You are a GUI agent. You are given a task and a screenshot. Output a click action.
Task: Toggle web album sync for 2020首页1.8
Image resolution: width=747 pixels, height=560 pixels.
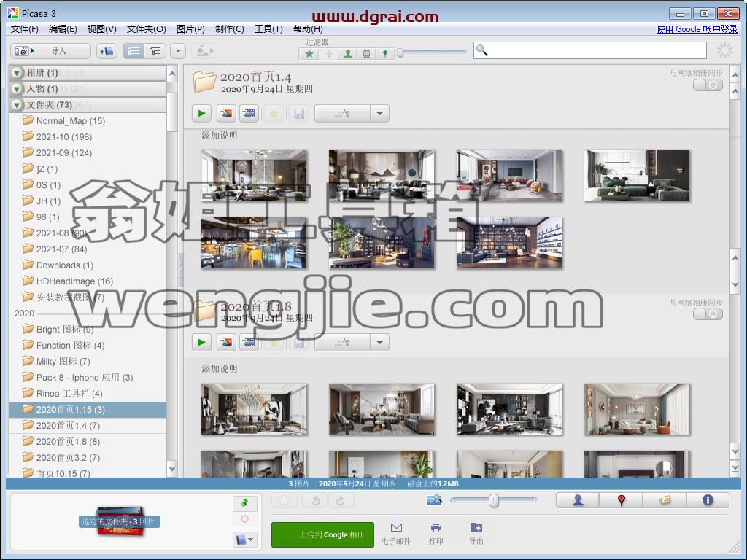708,314
